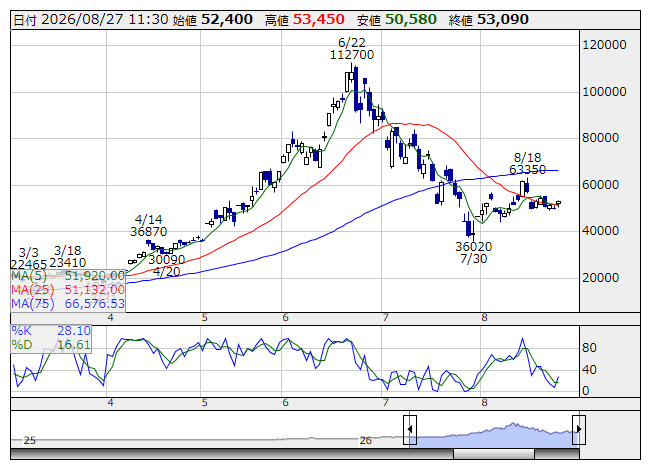Click the low price 50,580
The width and height of the screenshot is (653, 470).
pyautogui.click(x=411, y=20)
